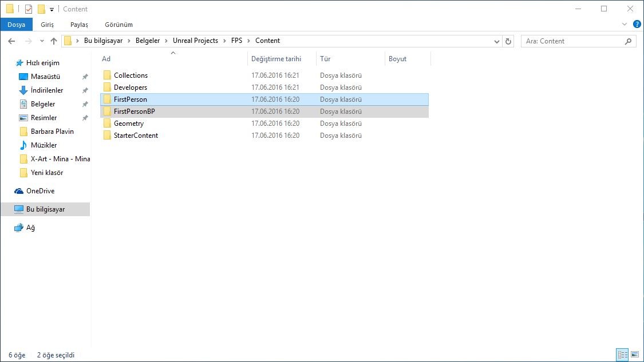The height and width of the screenshot is (362, 644).
Task: Select the StarterContent folder
Action: tap(136, 136)
